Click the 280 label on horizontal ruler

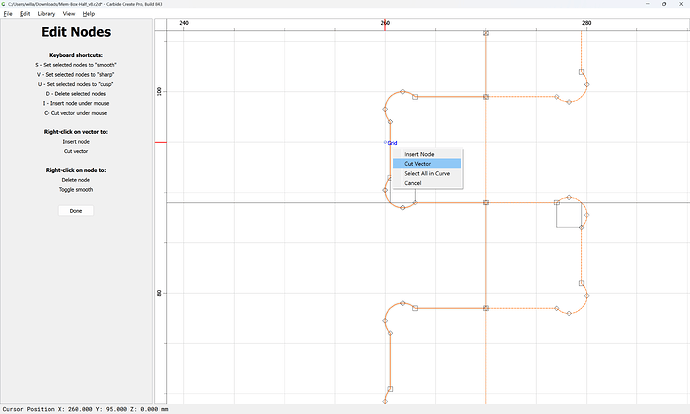(587, 23)
